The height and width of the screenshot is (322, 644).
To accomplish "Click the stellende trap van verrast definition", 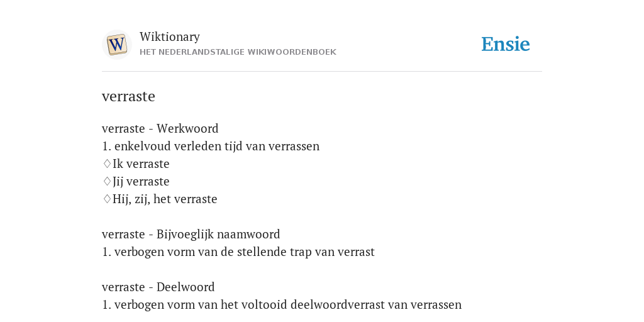I will [238, 252].
